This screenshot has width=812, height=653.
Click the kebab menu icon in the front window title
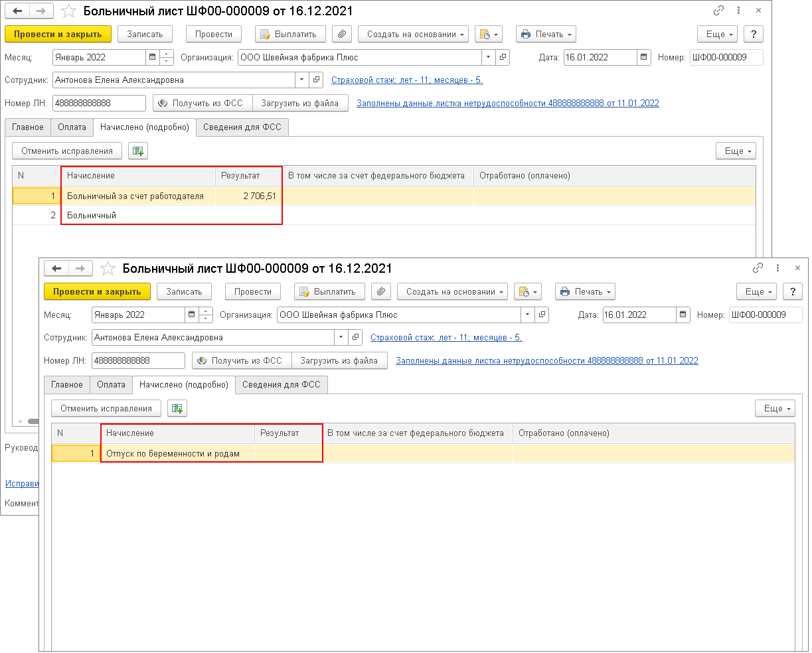[x=777, y=268]
